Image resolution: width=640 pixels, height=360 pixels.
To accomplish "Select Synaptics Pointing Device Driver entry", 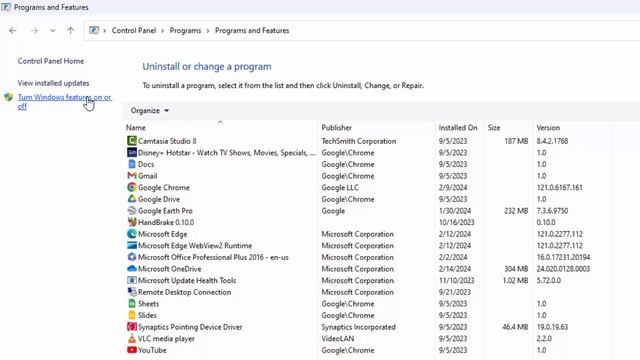I will click(190, 327).
